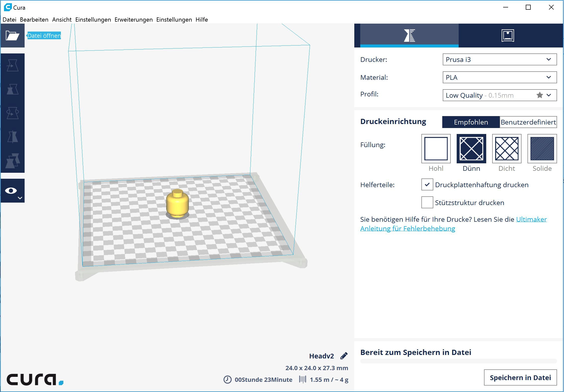
Task: Click the filament length icon by 1.55 m
Action: click(x=302, y=379)
